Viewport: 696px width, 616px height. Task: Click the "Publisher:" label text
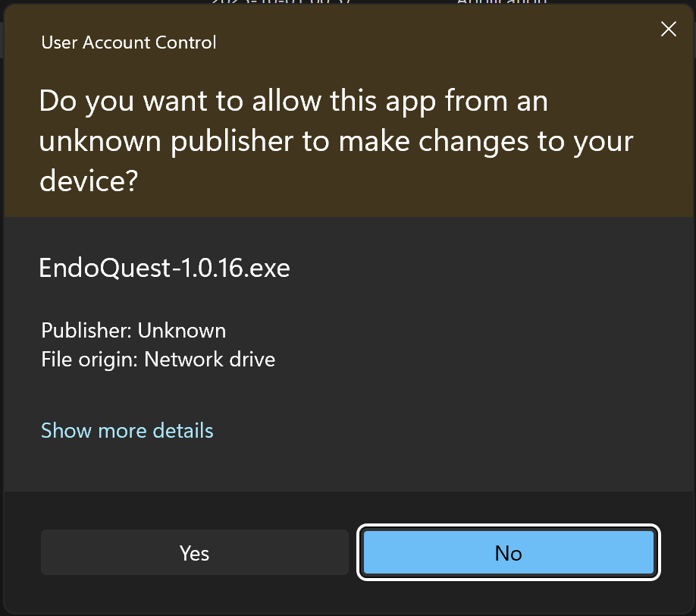[x=86, y=331]
